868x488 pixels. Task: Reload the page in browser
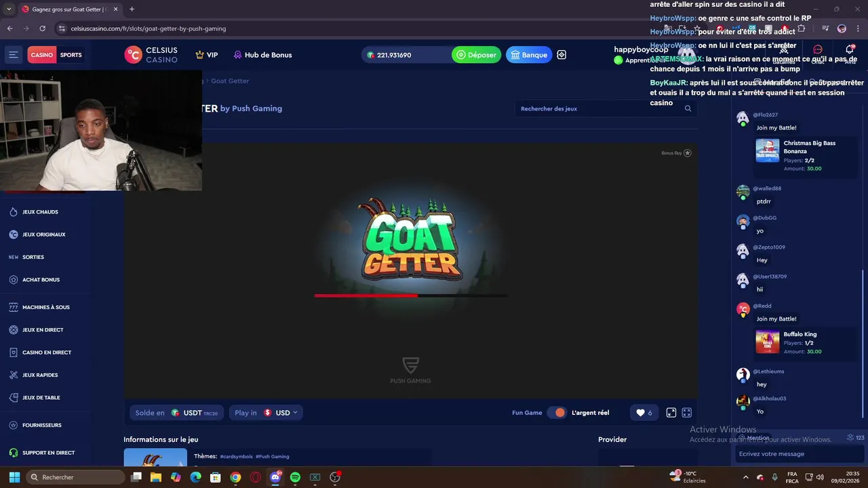click(x=42, y=28)
